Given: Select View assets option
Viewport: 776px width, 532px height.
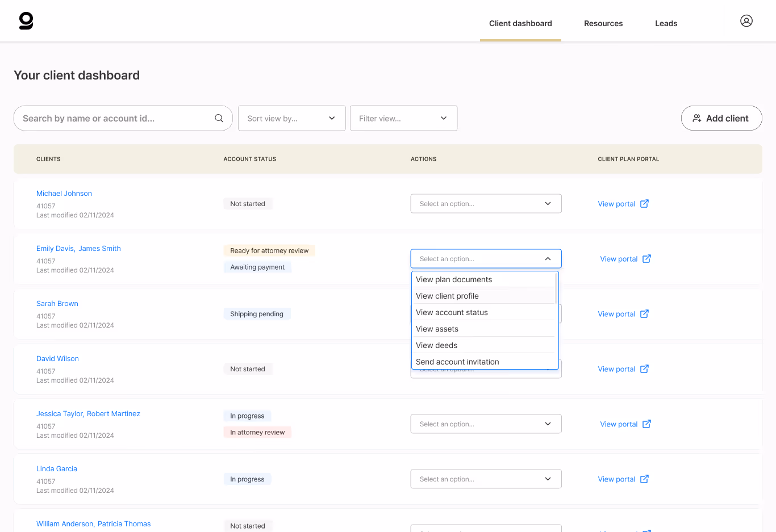Looking at the screenshot, I should [x=483, y=329].
